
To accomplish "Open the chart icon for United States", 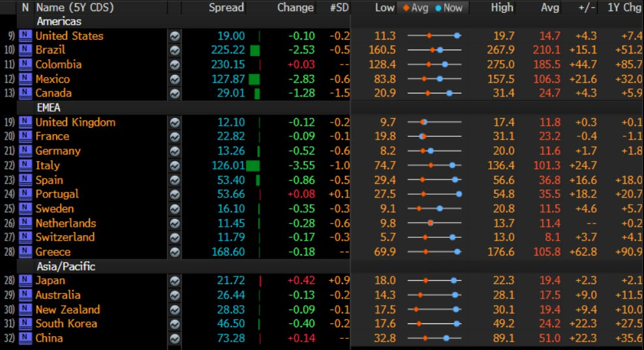I will pyautogui.click(x=175, y=36).
